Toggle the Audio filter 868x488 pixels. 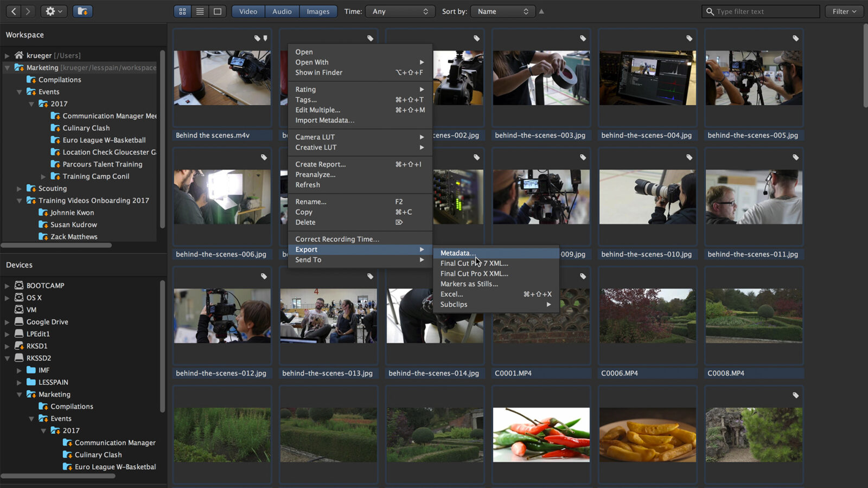[x=282, y=11]
